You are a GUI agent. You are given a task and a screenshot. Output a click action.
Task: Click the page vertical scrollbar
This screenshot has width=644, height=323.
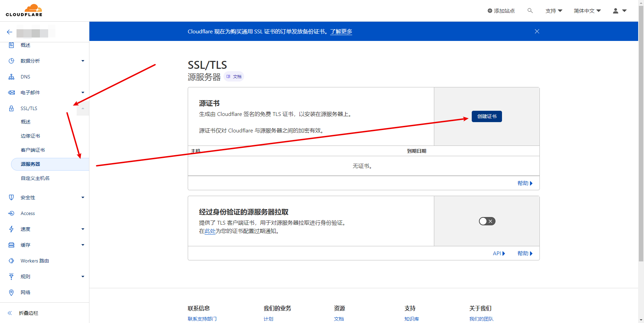(x=641, y=133)
